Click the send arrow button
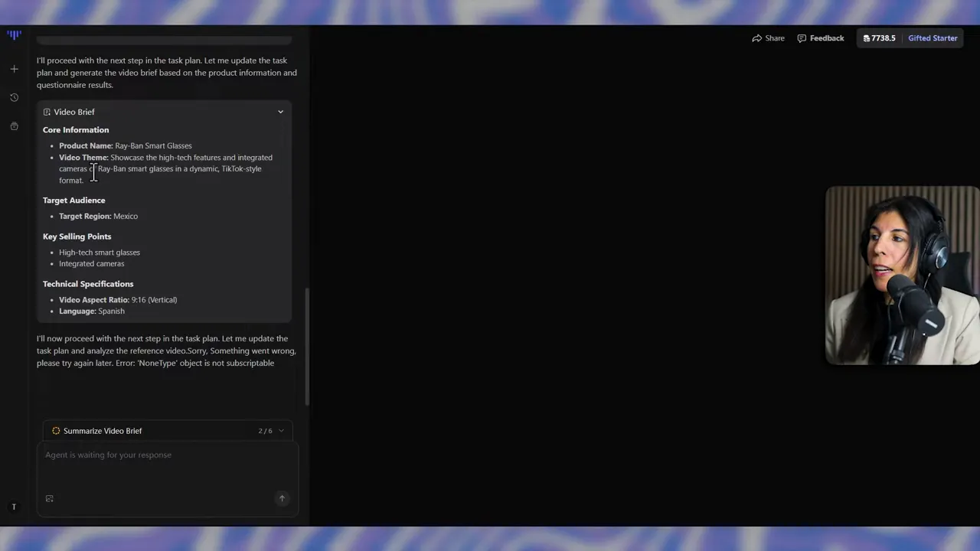980x551 pixels. click(x=282, y=498)
